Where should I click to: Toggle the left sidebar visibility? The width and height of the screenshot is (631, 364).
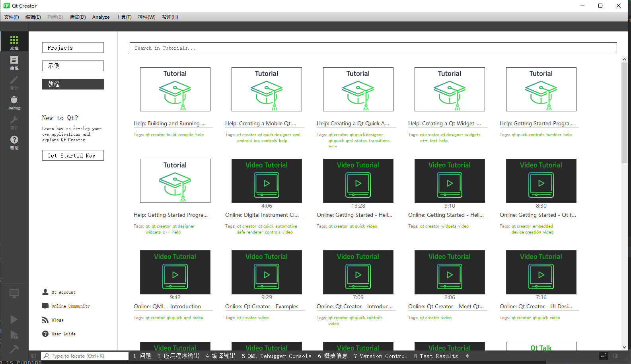click(33, 356)
